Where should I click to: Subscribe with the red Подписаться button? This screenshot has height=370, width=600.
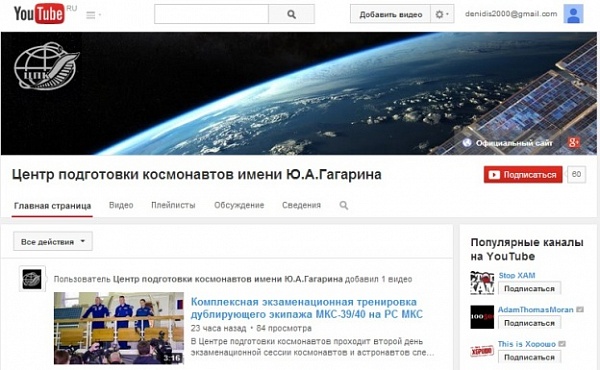point(523,174)
